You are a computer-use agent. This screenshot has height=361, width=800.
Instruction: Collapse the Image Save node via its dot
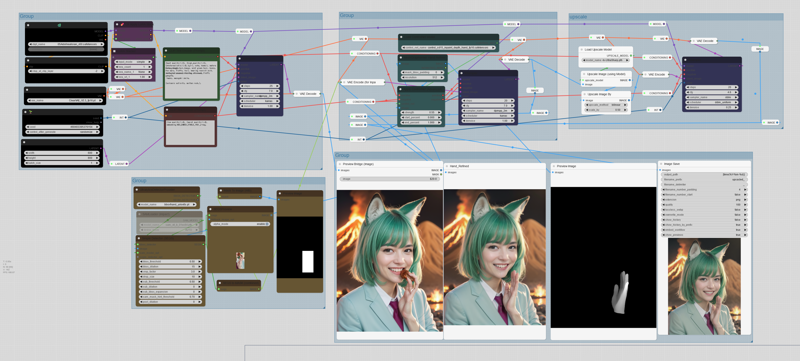click(662, 164)
